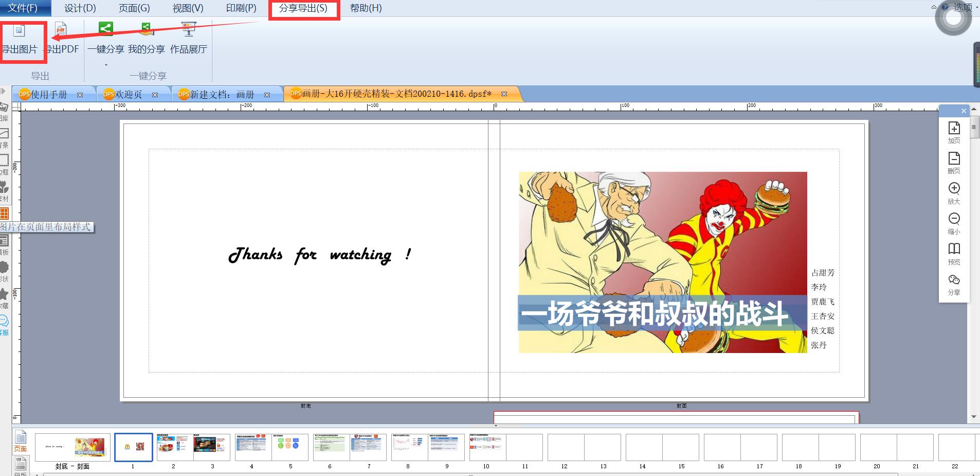Expand the 选项 options dropdown
This screenshot has height=476, width=980.
click(977, 8)
